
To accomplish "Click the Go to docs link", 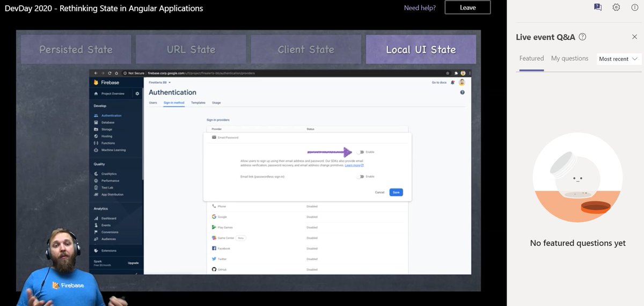I will click(439, 82).
